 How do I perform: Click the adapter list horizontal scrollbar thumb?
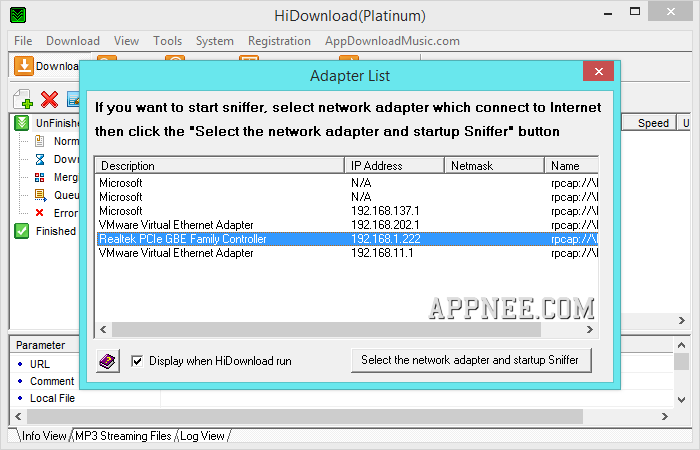click(326, 329)
